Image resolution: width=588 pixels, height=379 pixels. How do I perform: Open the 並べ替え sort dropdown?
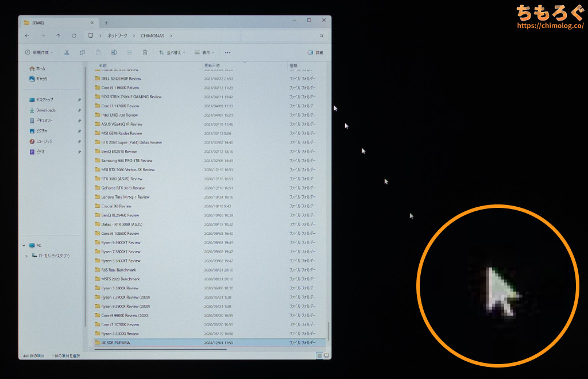171,52
